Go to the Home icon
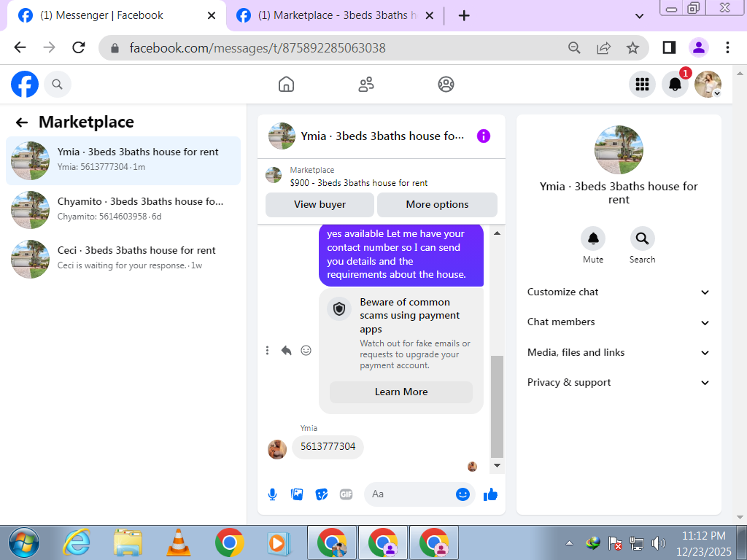The image size is (747, 560). pyautogui.click(x=286, y=85)
